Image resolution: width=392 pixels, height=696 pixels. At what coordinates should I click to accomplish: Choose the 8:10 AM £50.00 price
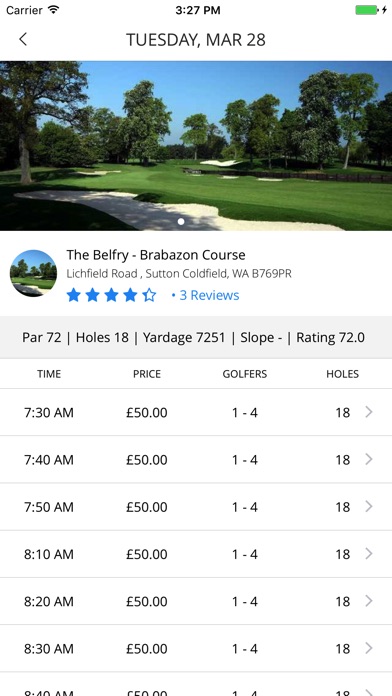pos(147,554)
